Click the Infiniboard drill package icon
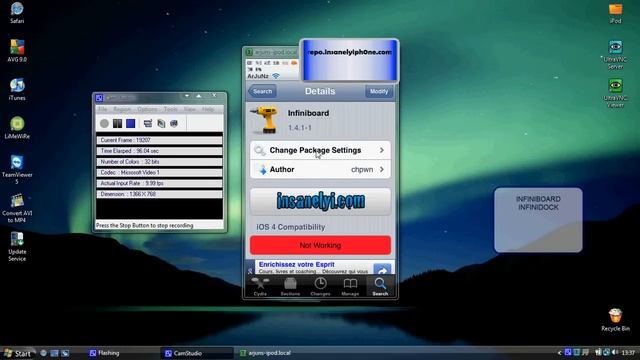The width and height of the screenshot is (640, 360). 264,120
